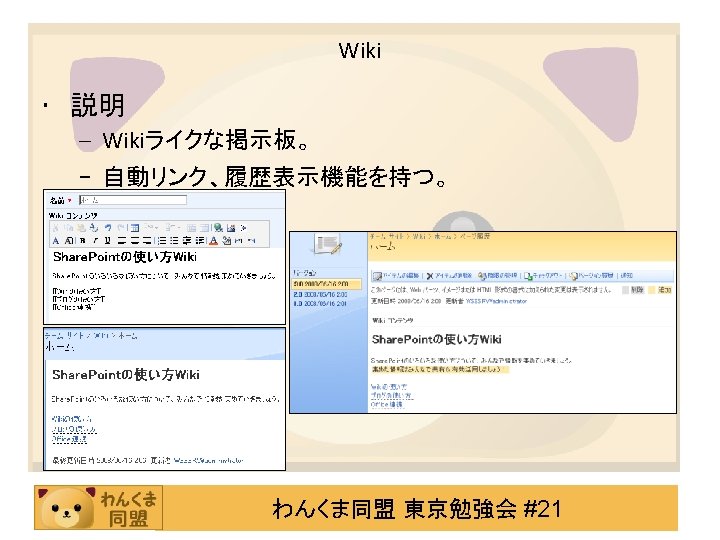Click the Font Color icon with red underline

coord(214,241)
